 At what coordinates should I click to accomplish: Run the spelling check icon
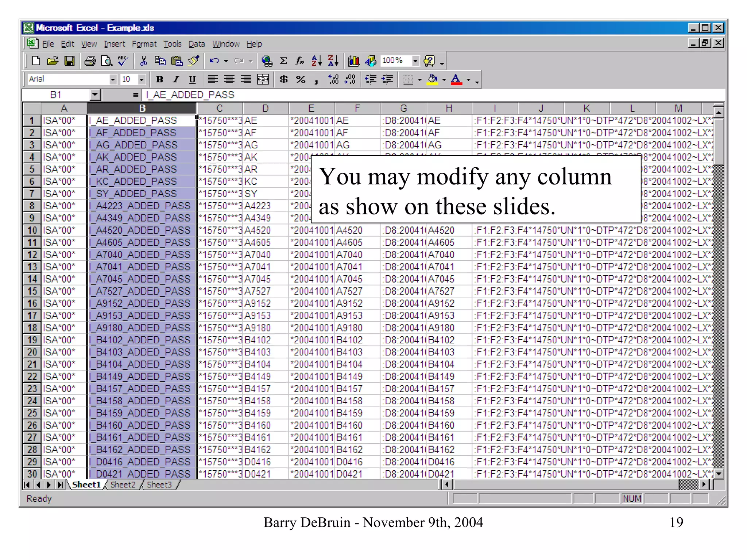click(x=123, y=61)
